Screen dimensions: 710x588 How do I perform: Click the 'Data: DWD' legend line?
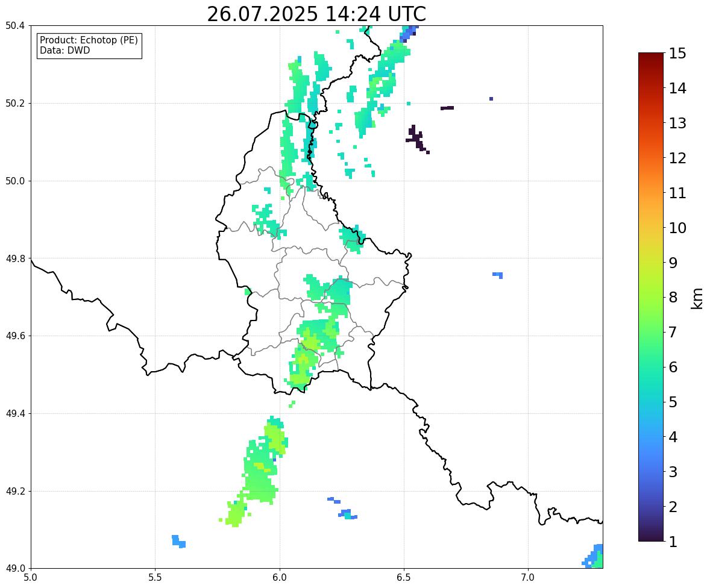(x=64, y=50)
